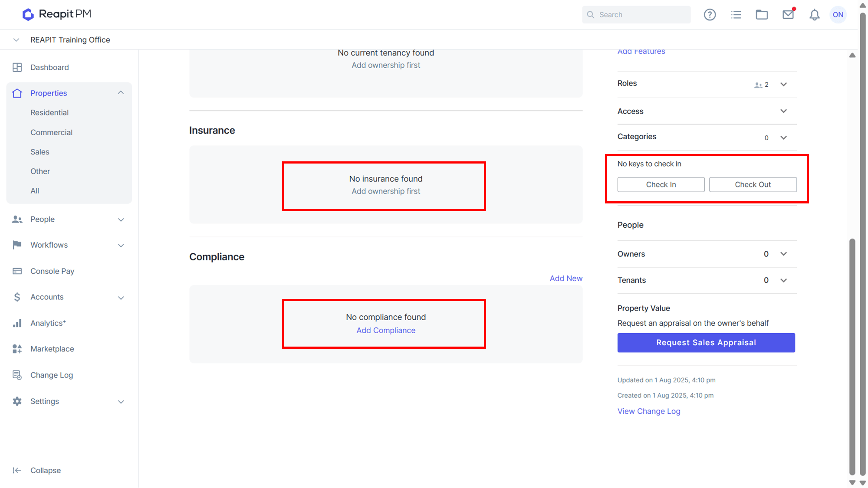Select Residential under Properties
The image size is (868, 488).
click(49, 113)
